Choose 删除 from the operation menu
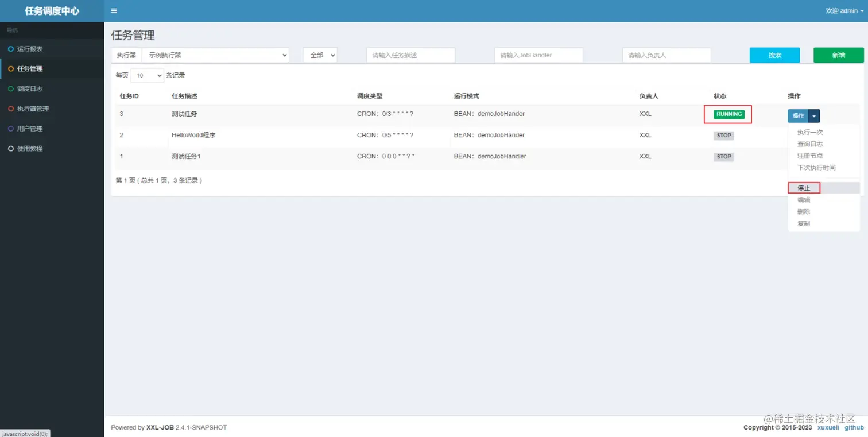The width and height of the screenshot is (868, 437). tap(804, 212)
